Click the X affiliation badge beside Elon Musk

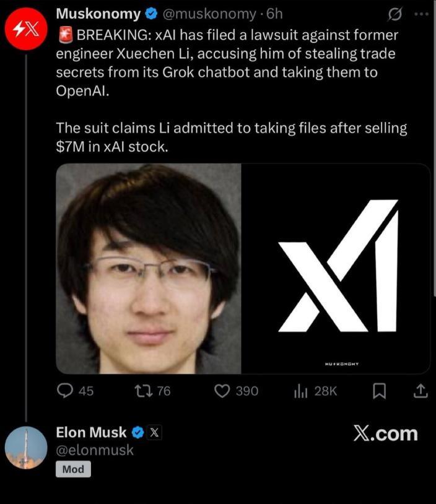tap(154, 432)
